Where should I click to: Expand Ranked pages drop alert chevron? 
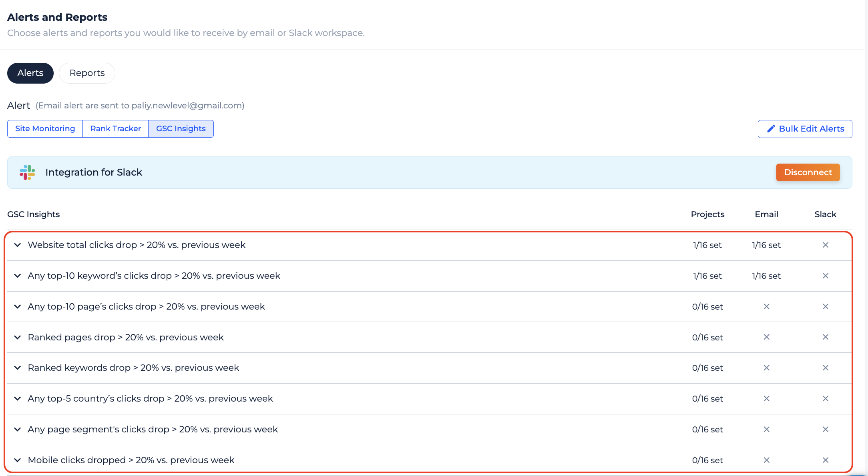tap(17, 337)
